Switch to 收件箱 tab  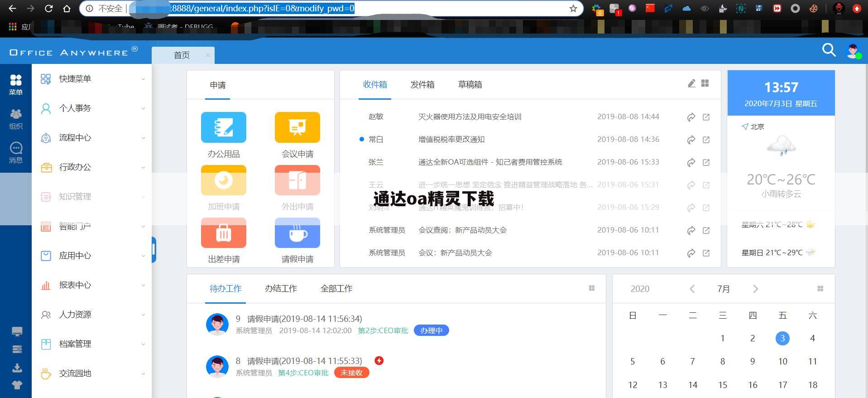pyautogui.click(x=375, y=84)
